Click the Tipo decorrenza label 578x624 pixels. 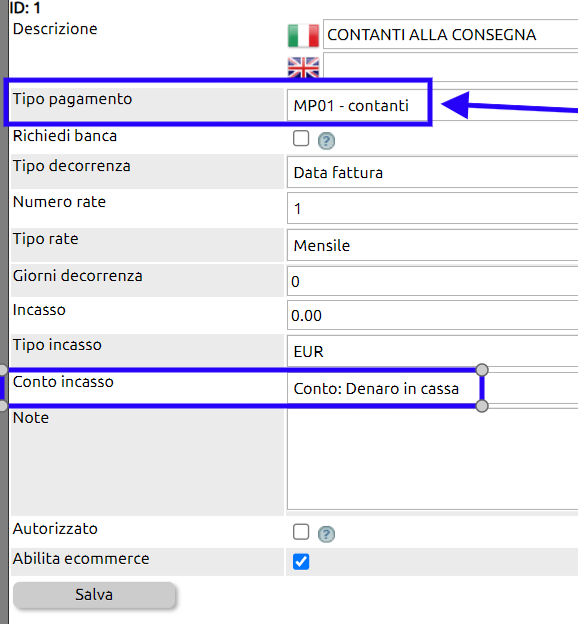tap(71, 166)
